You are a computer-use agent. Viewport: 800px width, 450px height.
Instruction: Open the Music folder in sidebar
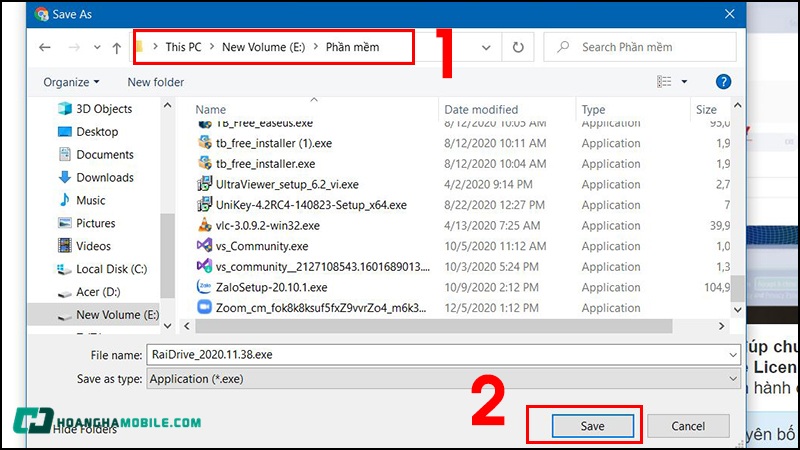[x=90, y=200]
